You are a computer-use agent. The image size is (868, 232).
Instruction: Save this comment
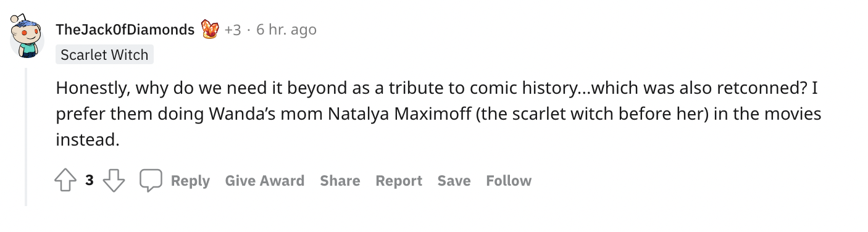pyautogui.click(x=454, y=181)
